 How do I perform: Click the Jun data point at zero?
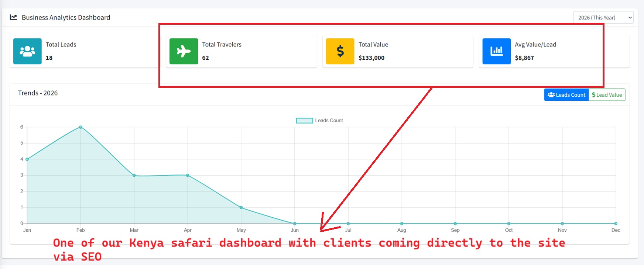click(295, 224)
